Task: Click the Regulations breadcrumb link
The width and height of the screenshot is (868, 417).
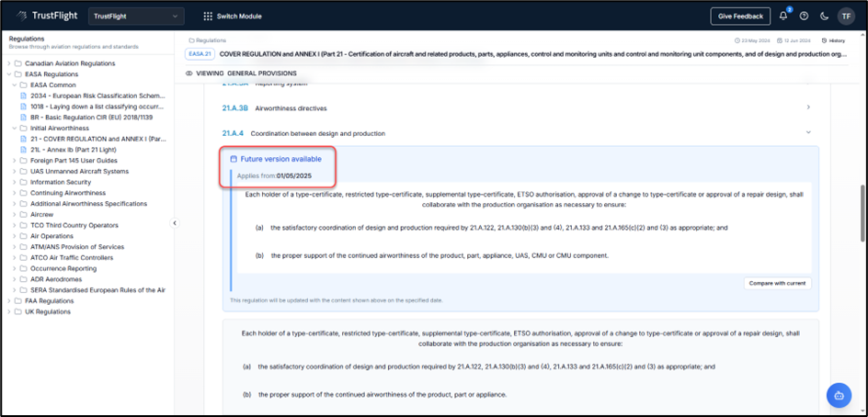Action: tap(211, 40)
